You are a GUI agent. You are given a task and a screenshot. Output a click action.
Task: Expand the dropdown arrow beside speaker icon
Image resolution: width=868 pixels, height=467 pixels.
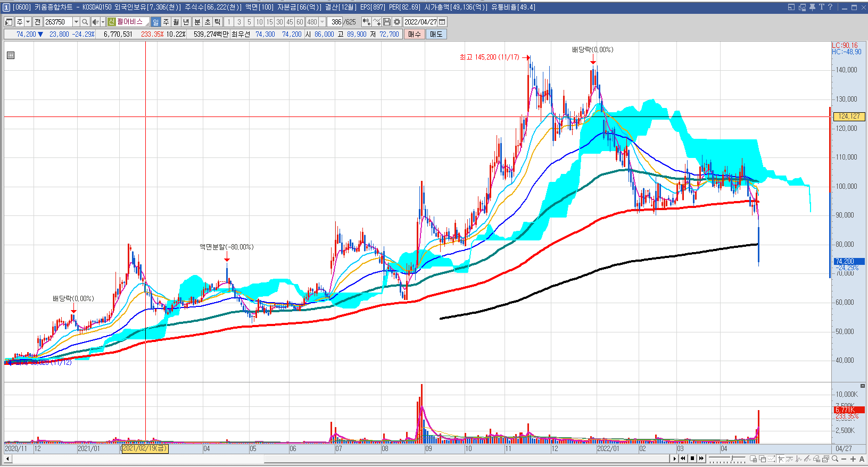(103, 22)
